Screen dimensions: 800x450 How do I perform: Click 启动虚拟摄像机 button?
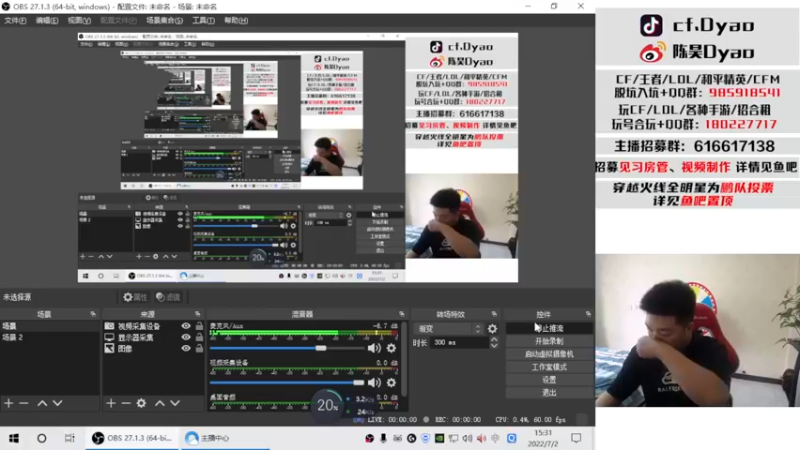(x=549, y=354)
